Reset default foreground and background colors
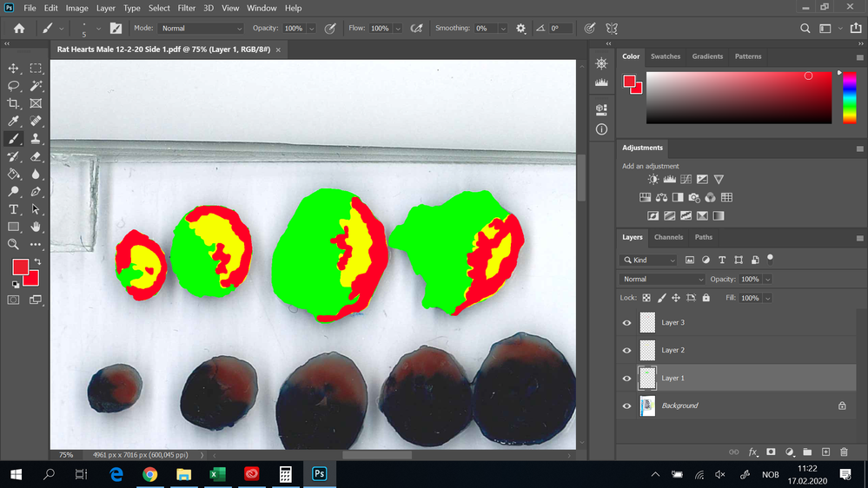This screenshot has width=868, height=488. 16,285
